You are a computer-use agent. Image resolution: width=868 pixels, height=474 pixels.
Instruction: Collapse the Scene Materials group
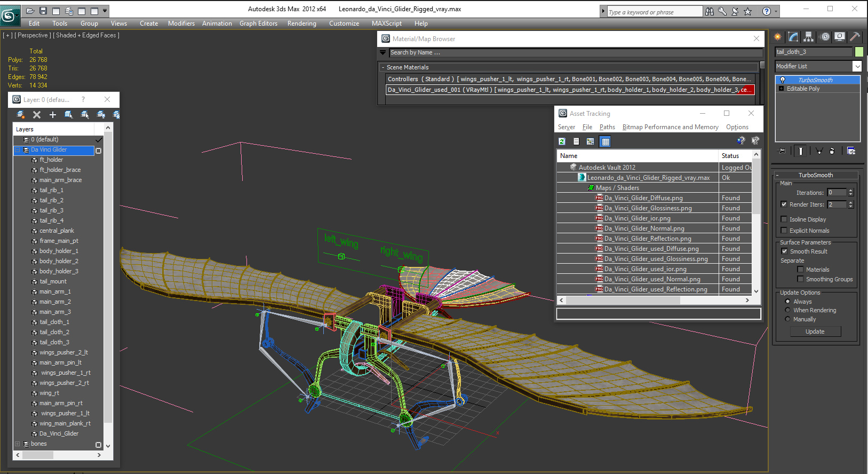coord(383,68)
